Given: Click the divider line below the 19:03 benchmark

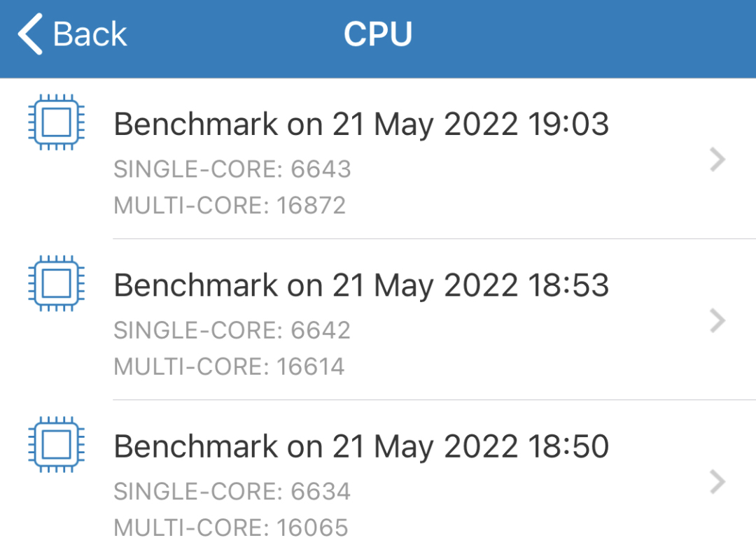Looking at the screenshot, I should tap(435, 239).
